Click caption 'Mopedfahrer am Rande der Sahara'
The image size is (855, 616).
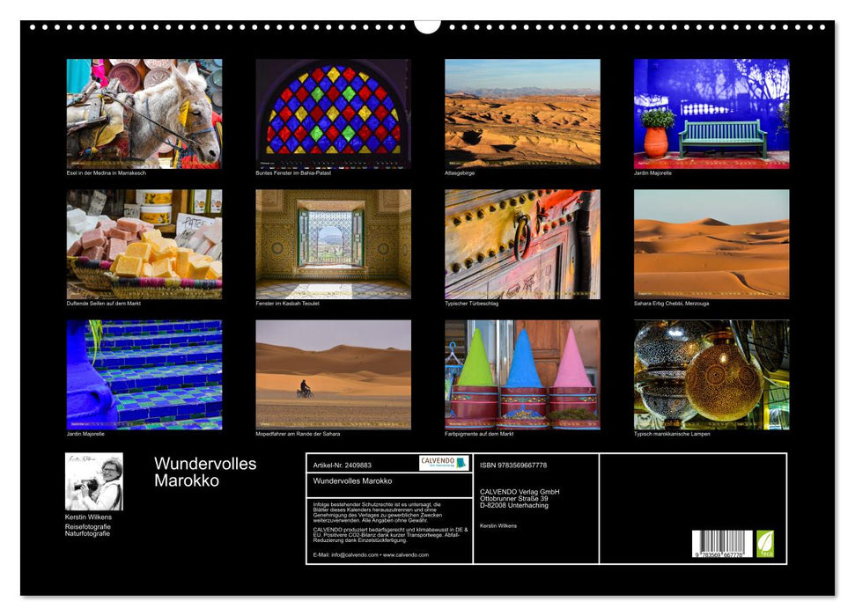298,434
